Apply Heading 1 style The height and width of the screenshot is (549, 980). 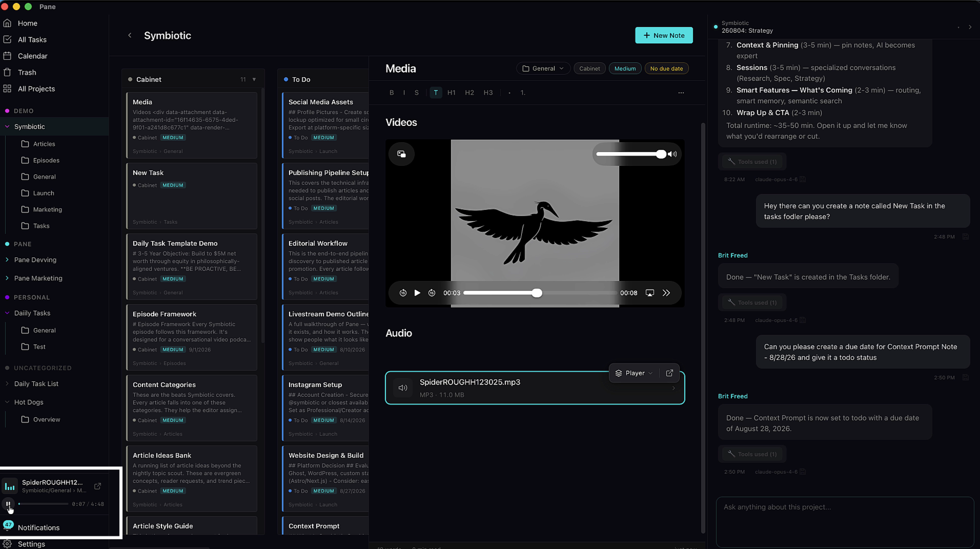451,92
